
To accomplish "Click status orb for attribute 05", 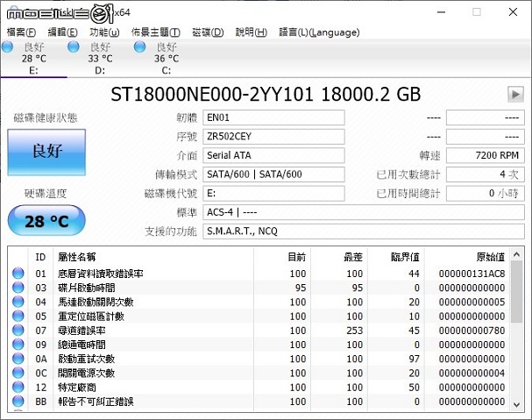I will tap(18, 317).
